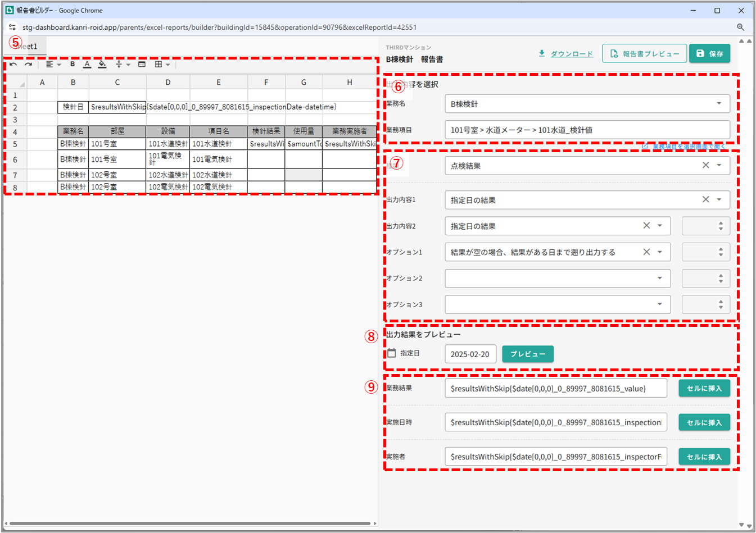Click the merge cells toolbar icon
756x533 pixels.
[x=142, y=65]
